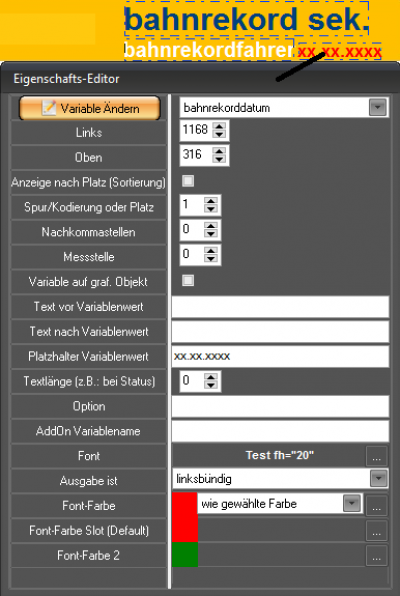Decrease the Oben value with the down arrow
The image size is (400, 596).
point(219,159)
